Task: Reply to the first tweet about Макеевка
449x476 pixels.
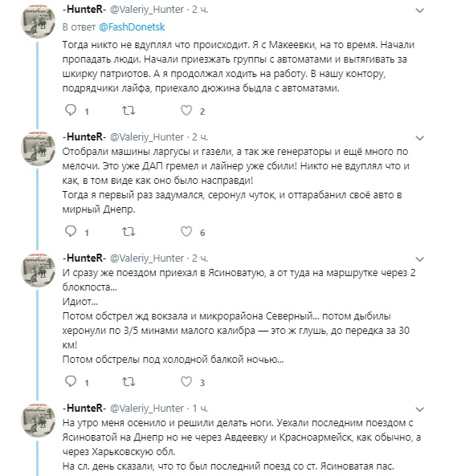Action: click(71, 110)
